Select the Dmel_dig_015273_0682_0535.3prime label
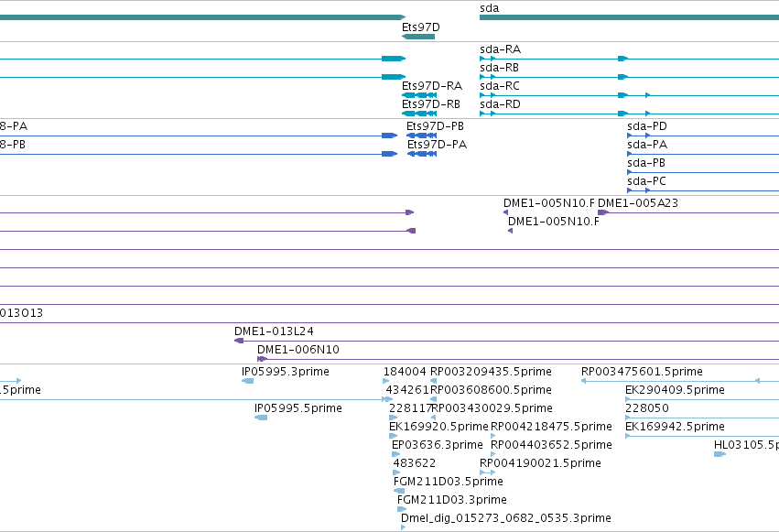Image resolution: width=779 pixels, height=532 pixels. tap(506, 518)
